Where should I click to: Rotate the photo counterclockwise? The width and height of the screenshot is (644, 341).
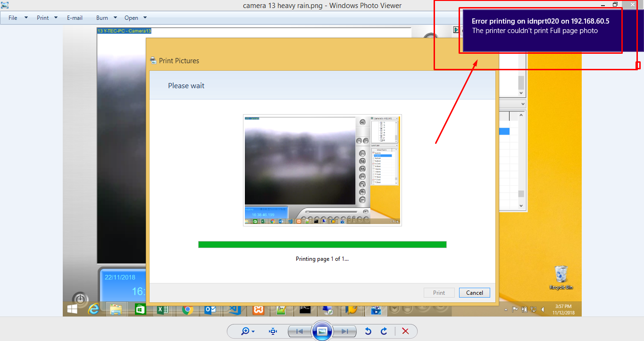(x=368, y=331)
